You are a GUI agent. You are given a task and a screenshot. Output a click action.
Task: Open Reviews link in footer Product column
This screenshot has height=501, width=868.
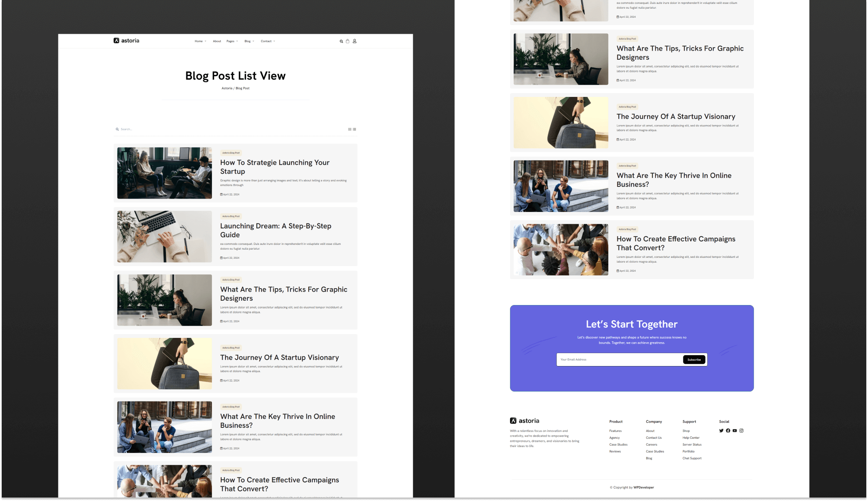(x=615, y=452)
